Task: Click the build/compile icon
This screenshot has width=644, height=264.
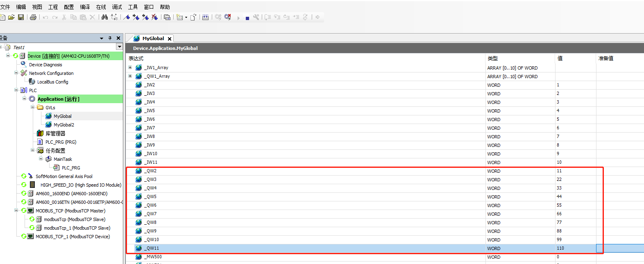Action: [205, 17]
